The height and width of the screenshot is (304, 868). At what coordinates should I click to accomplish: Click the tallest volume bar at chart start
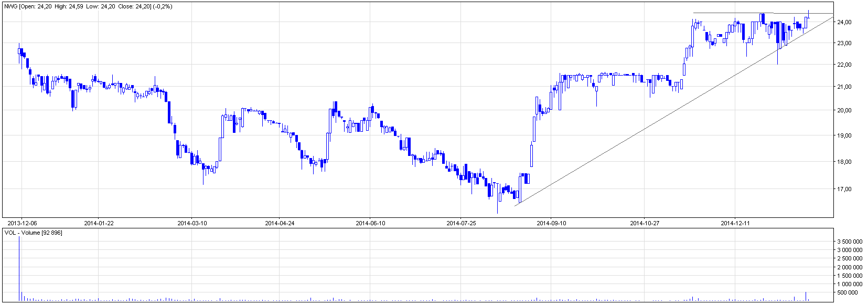19,268
